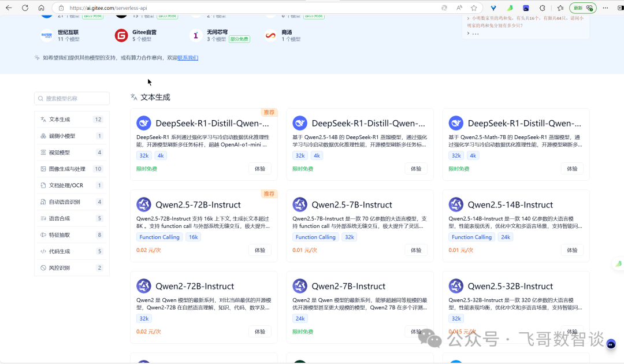View site info via the lock icon
Image resolution: width=624 pixels, height=364 pixels.
pos(61,8)
